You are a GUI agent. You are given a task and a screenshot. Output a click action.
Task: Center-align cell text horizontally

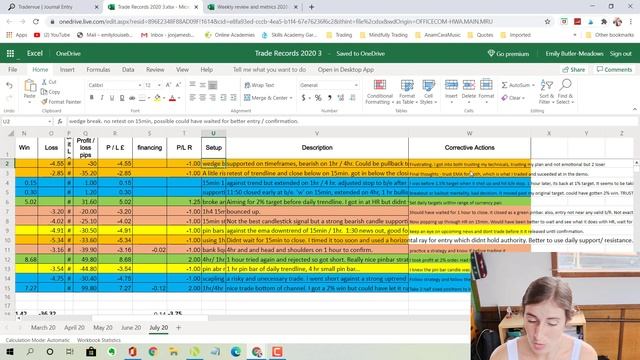(202, 98)
